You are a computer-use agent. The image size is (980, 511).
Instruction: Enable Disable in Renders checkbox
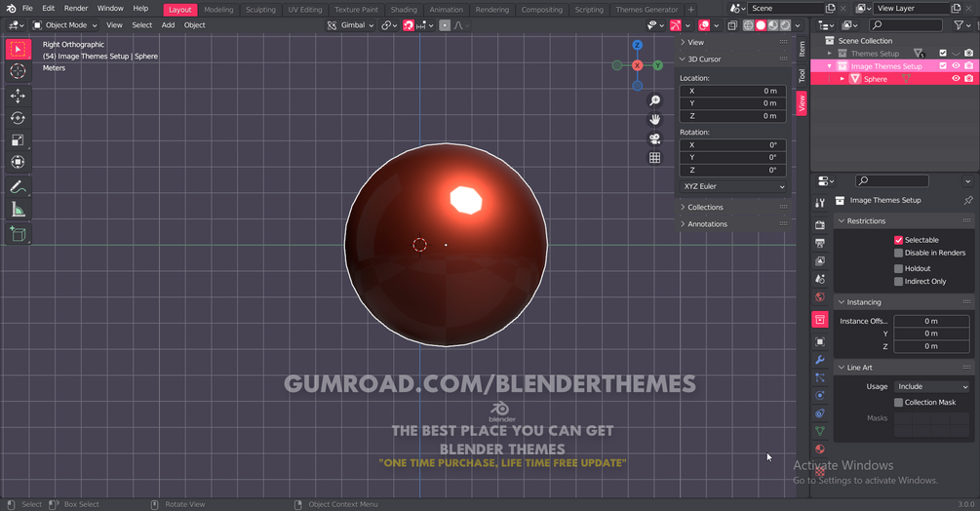[898, 253]
